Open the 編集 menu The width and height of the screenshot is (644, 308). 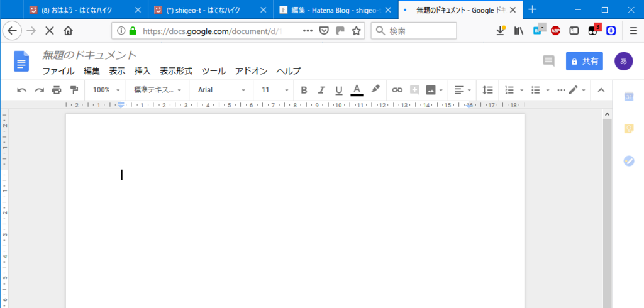[x=92, y=71]
